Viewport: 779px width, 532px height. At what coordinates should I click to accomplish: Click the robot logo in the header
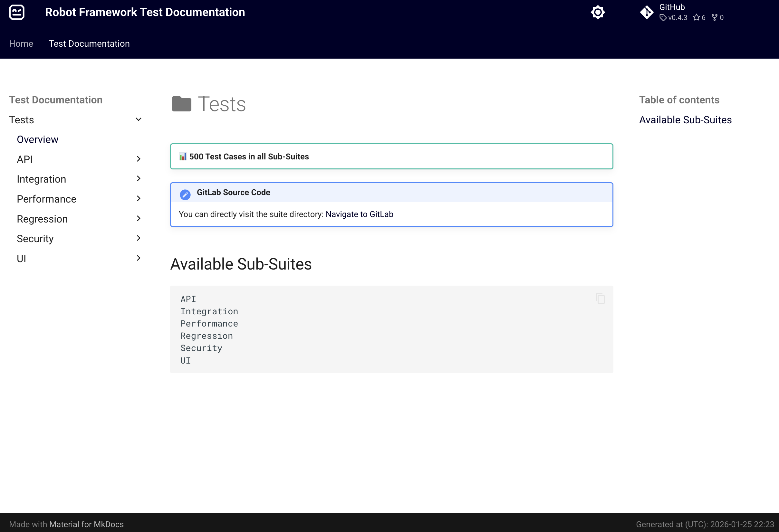point(17,12)
